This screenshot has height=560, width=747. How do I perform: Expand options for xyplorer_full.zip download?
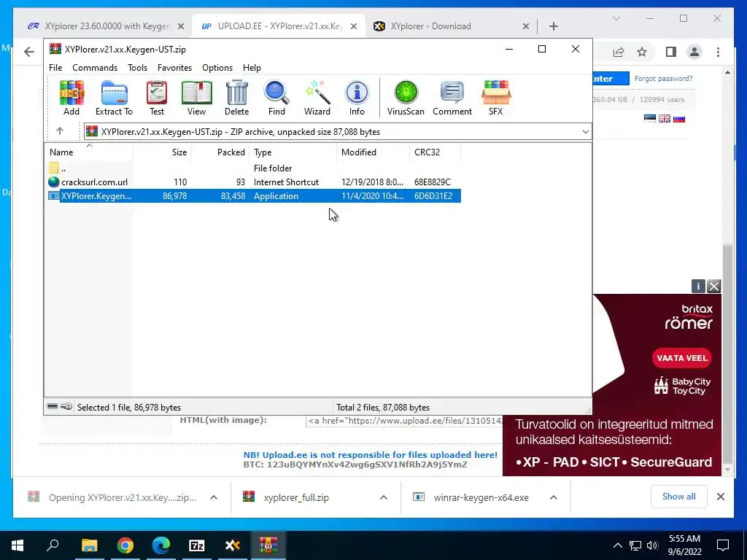[384, 497]
